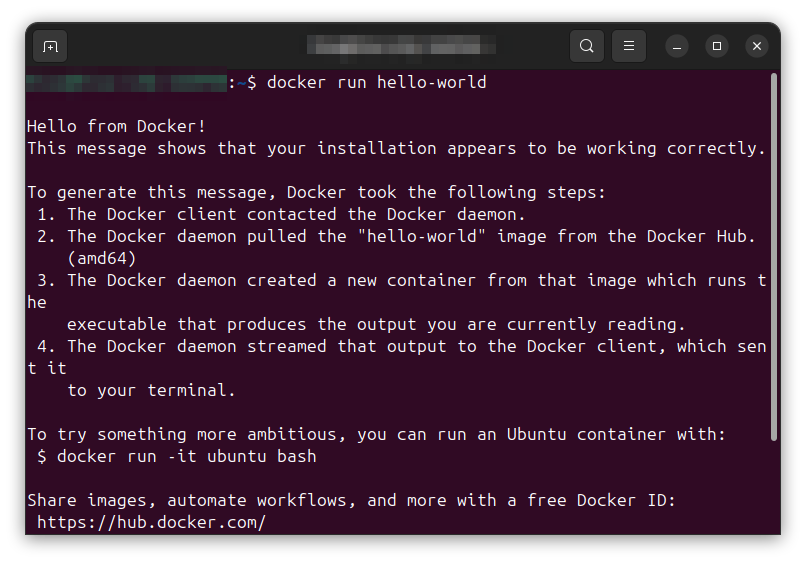This screenshot has height=563, width=806.
Task: Click the 'docker run hello-world' command text
Action: pyautogui.click(x=376, y=82)
